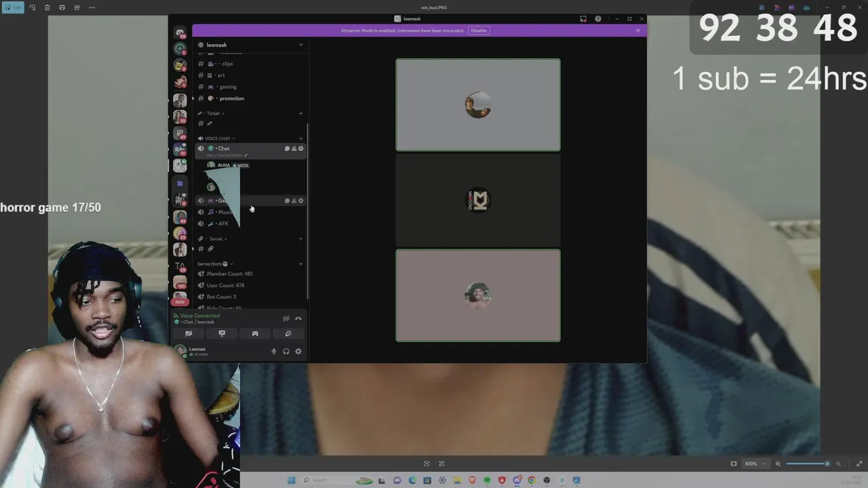The image size is (868, 488).
Task: Share your screen button
Action: [x=222, y=333]
